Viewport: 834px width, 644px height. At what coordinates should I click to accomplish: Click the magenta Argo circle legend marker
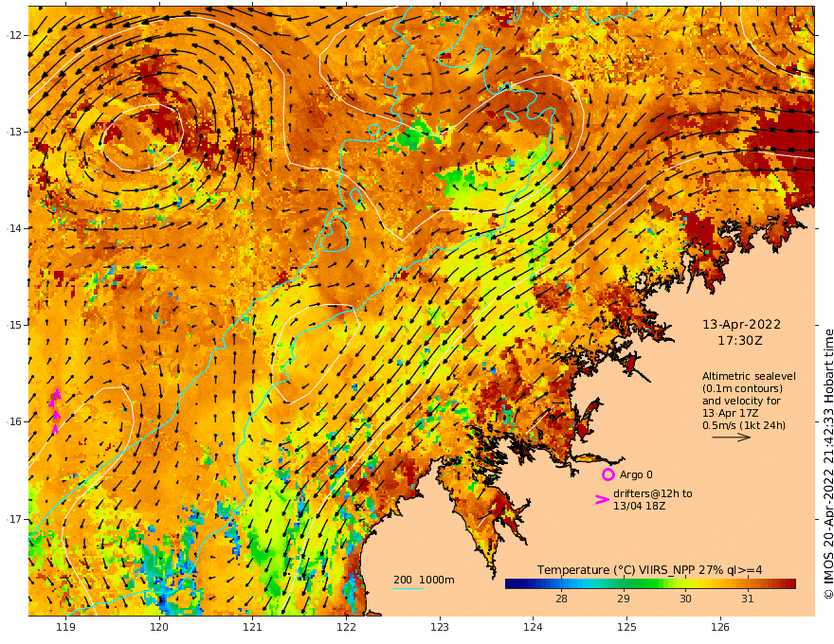(x=607, y=474)
